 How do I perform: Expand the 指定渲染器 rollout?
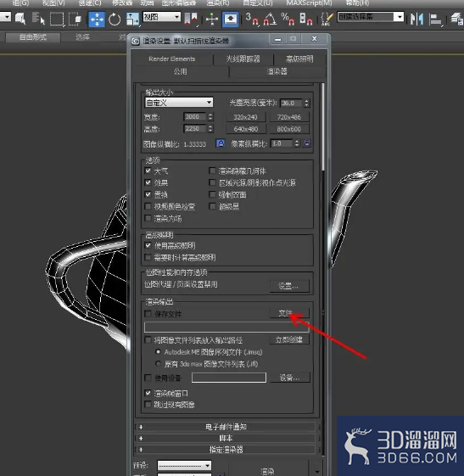tap(226, 450)
